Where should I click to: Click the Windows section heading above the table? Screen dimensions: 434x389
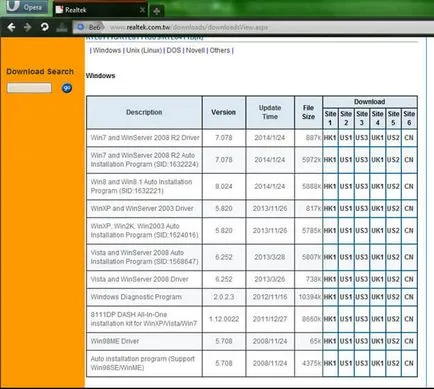pos(100,76)
